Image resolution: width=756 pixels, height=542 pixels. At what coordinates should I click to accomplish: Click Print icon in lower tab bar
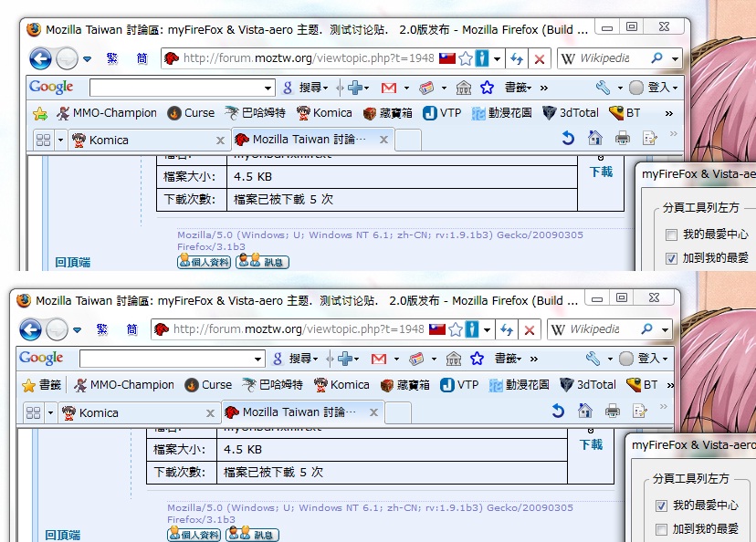coord(613,411)
